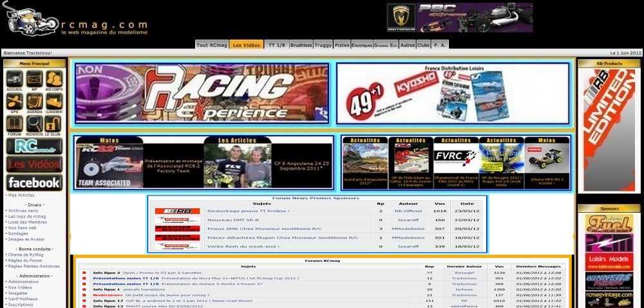The width and height of the screenshot is (644, 308).
Task: Open the Liste des Membres link
Action: 28,222
